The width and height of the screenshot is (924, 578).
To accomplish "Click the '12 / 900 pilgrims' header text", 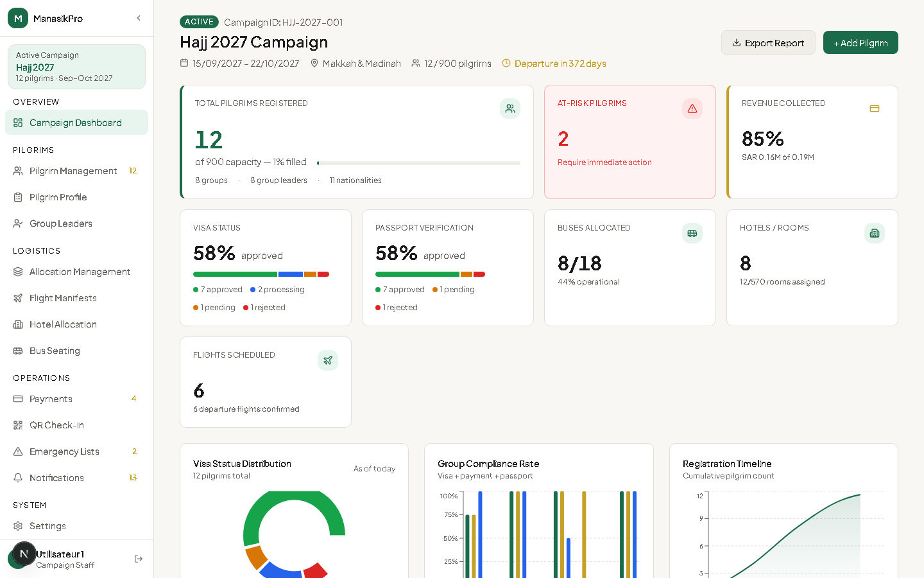I will (x=458, y=64).
